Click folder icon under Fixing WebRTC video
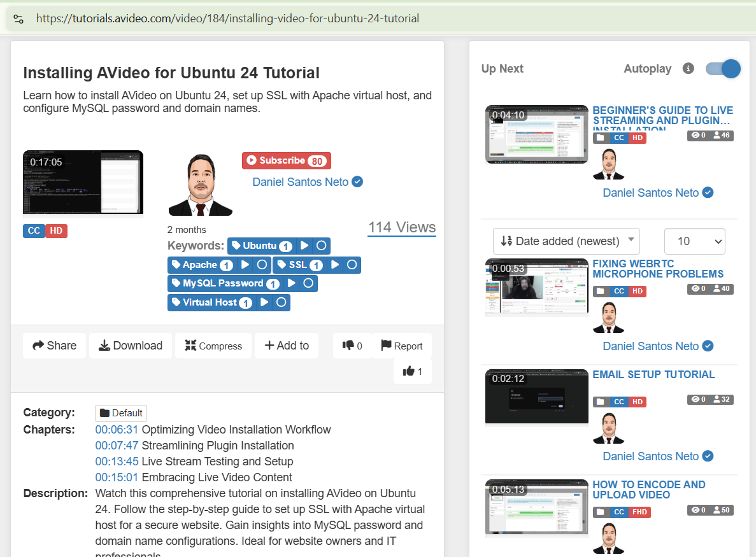The width and height of the screenshot is (756, 557). click(x=601, y=291)
